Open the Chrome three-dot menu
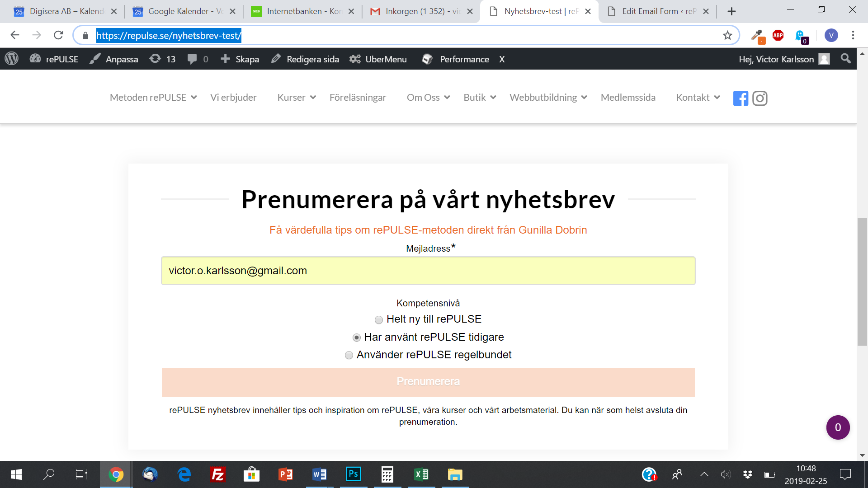The width and height of the screenshot is (868, 488). click(853, 35)
